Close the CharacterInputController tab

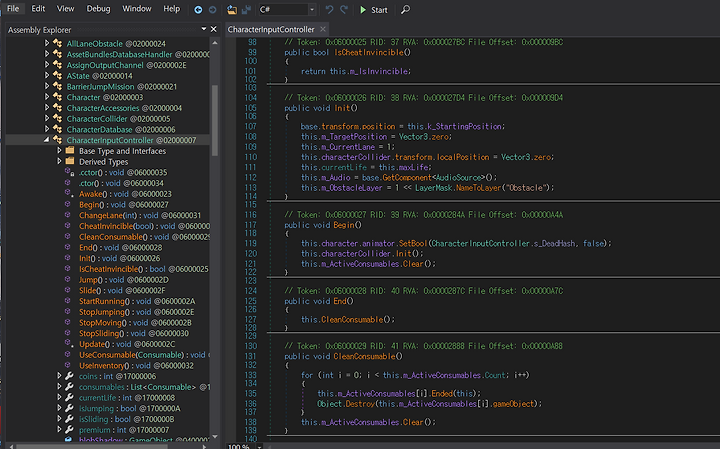323,29
